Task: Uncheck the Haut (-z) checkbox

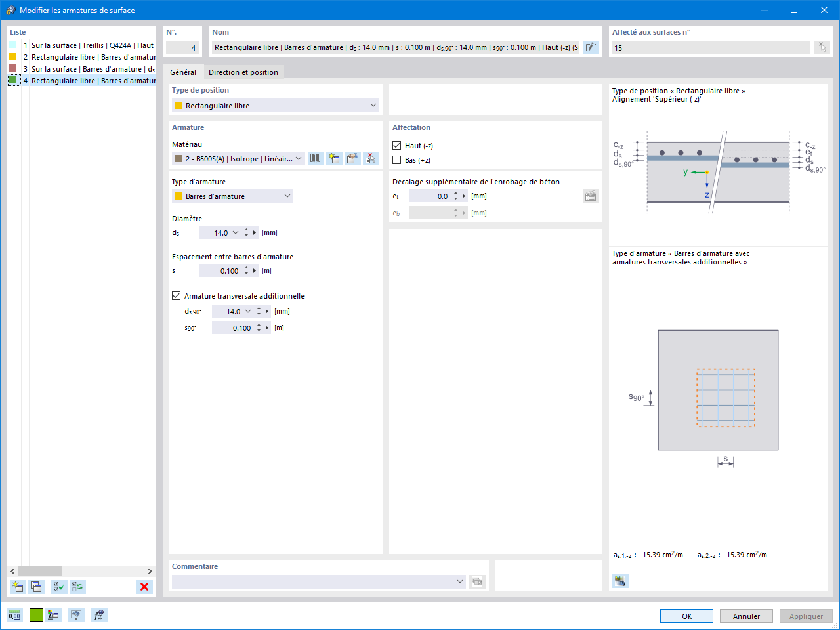Action: point(396,146)
